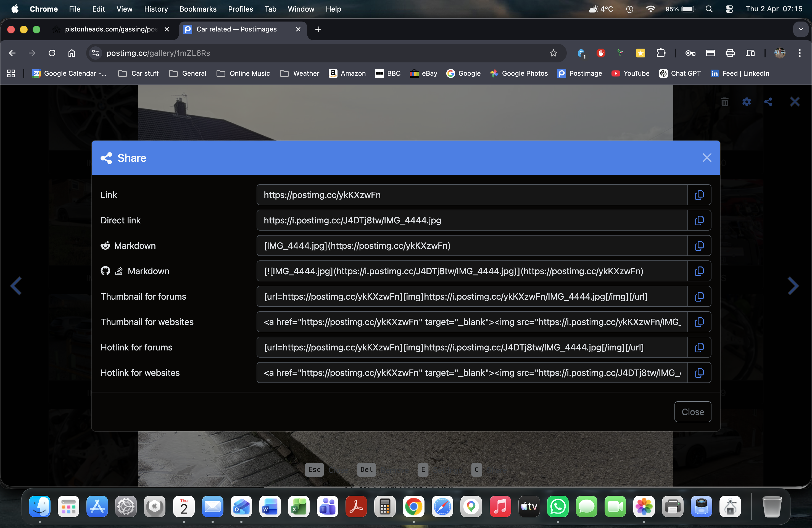Open Chrome extensions puzzle icon
The image size is (812, 528).
(x=661, y=53)
